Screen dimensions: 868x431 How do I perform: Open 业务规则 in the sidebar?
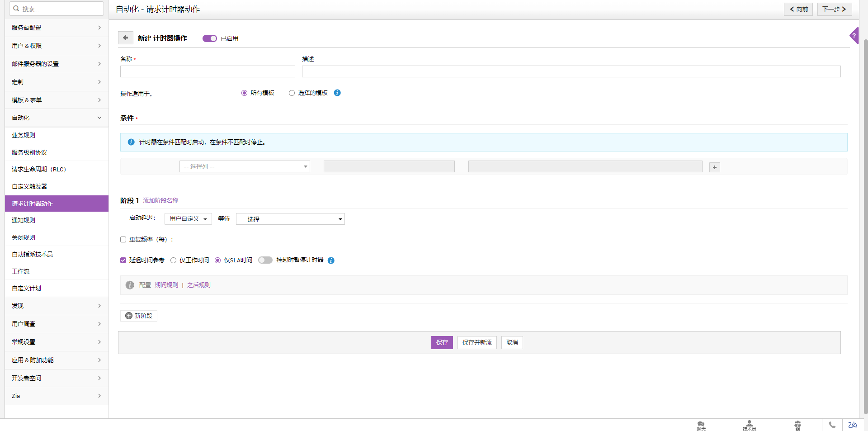click(24, 135)
